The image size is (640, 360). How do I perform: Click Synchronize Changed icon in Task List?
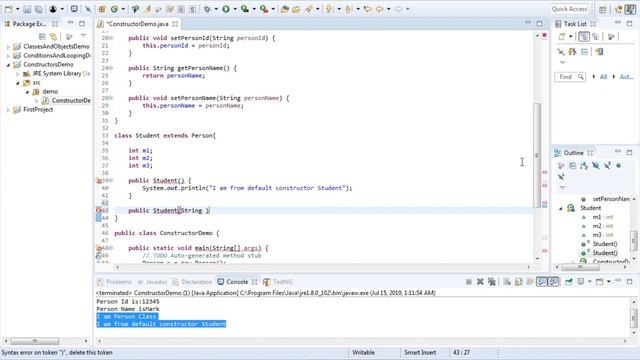click(599, 52)
